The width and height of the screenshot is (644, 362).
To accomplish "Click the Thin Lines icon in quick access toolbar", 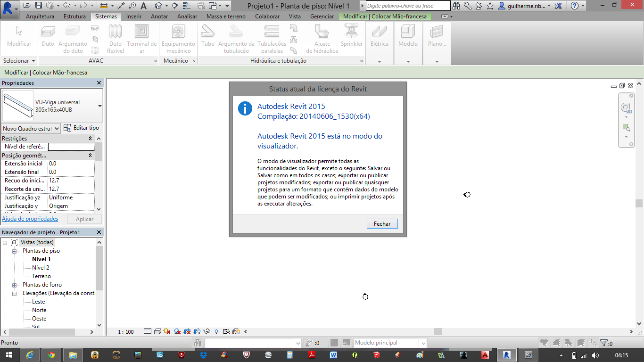I will point(186,6).
